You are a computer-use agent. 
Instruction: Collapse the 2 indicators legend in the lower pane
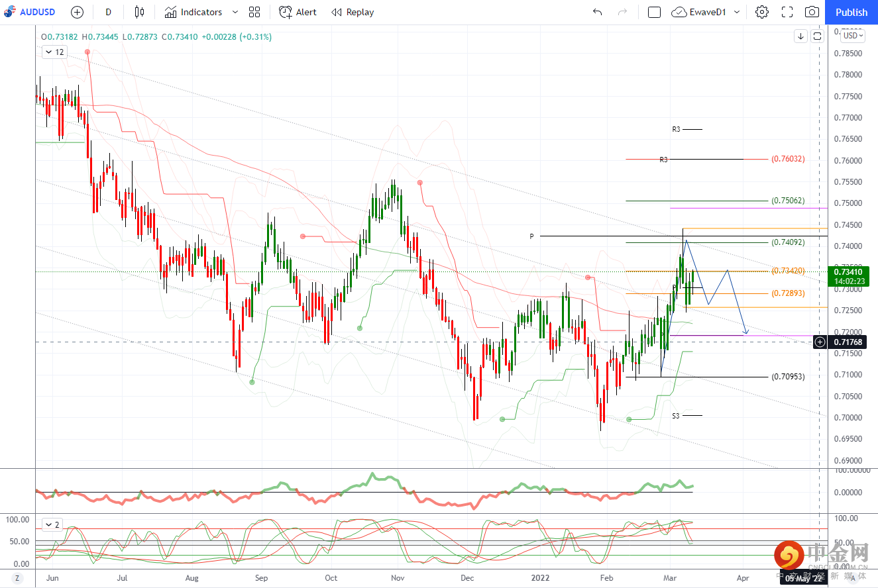52,524
